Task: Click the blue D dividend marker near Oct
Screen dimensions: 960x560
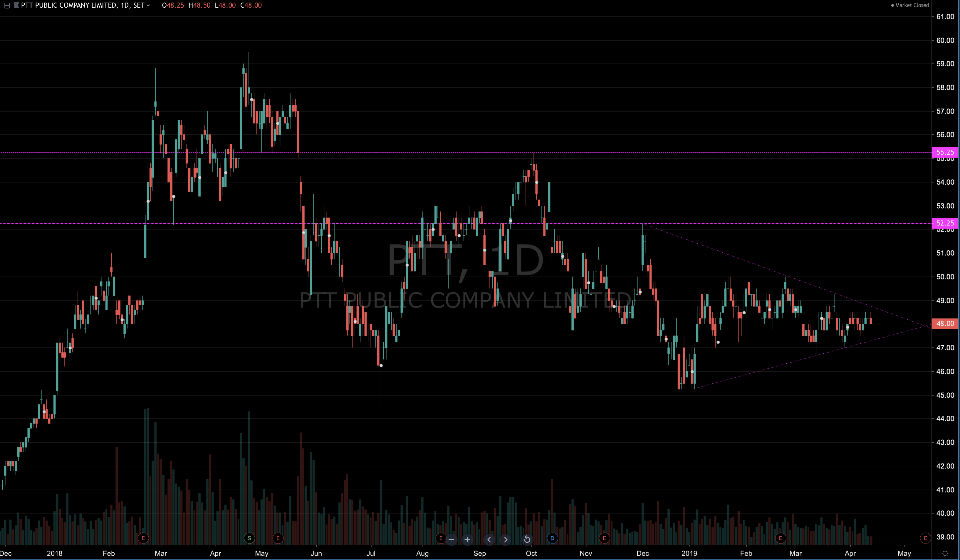Action: tap(552, 538)
